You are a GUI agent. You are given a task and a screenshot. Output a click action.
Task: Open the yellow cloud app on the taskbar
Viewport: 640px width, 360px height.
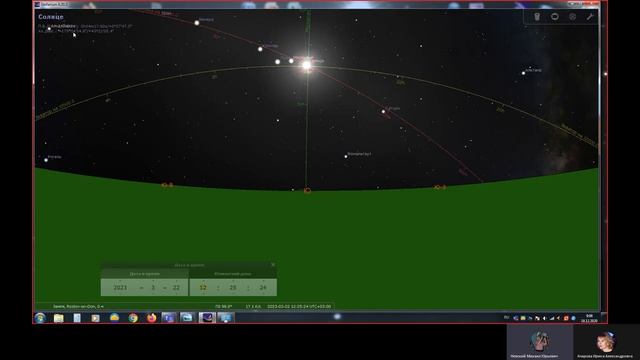click(x=114, y=318)
